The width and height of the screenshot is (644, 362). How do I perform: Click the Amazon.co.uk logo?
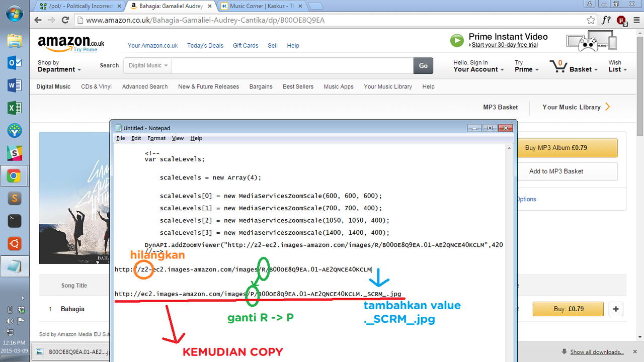(x=70, y=43)
